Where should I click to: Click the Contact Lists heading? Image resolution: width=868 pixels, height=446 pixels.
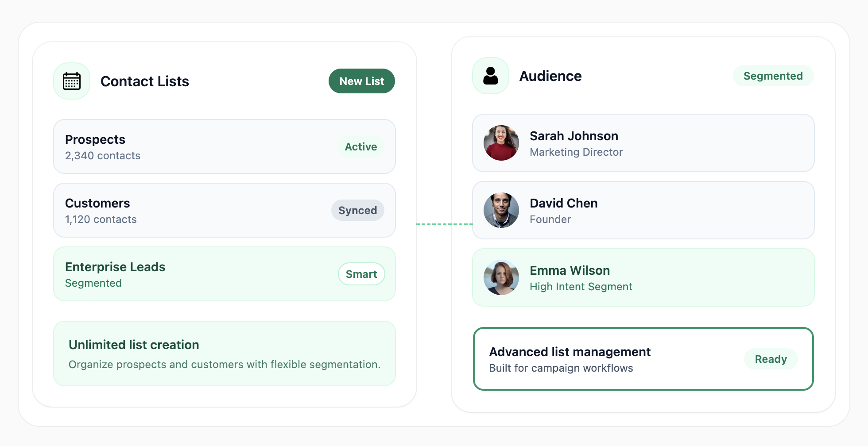[145, 81]
